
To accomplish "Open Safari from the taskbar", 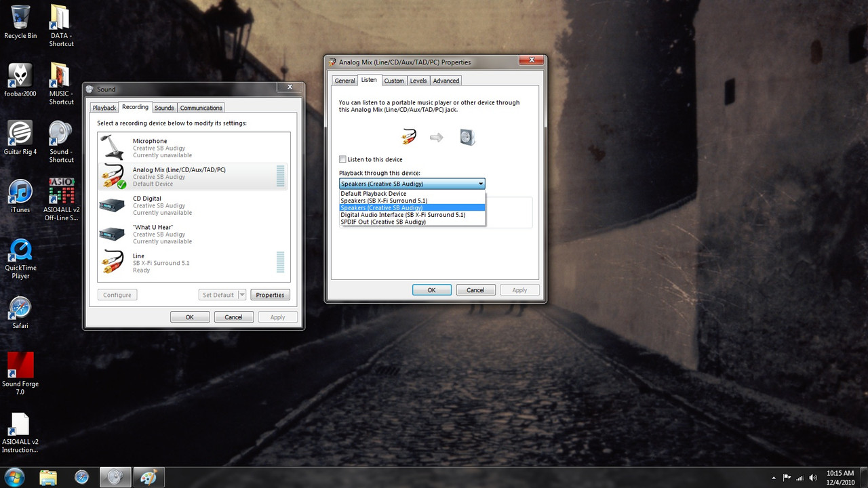I will [81, 477].
